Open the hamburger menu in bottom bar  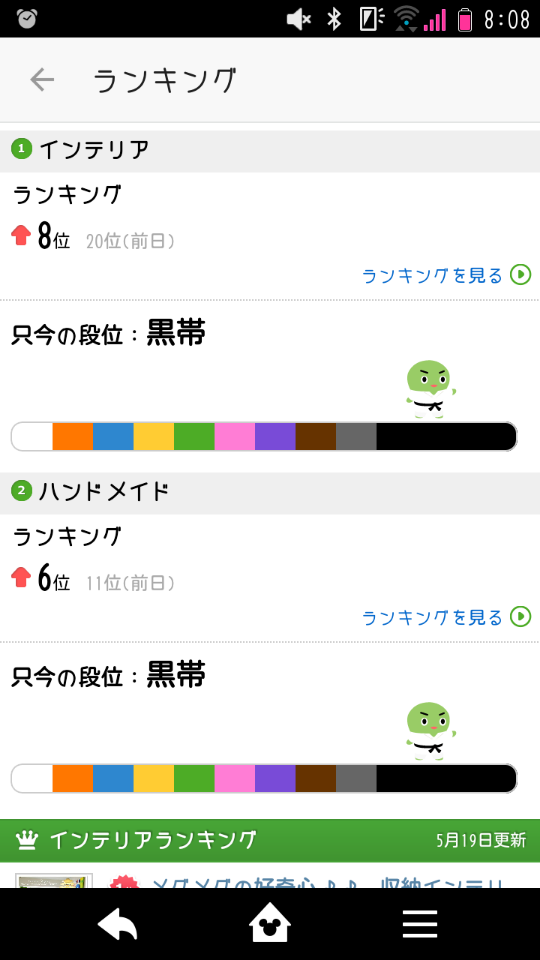[x=420, y=924]
